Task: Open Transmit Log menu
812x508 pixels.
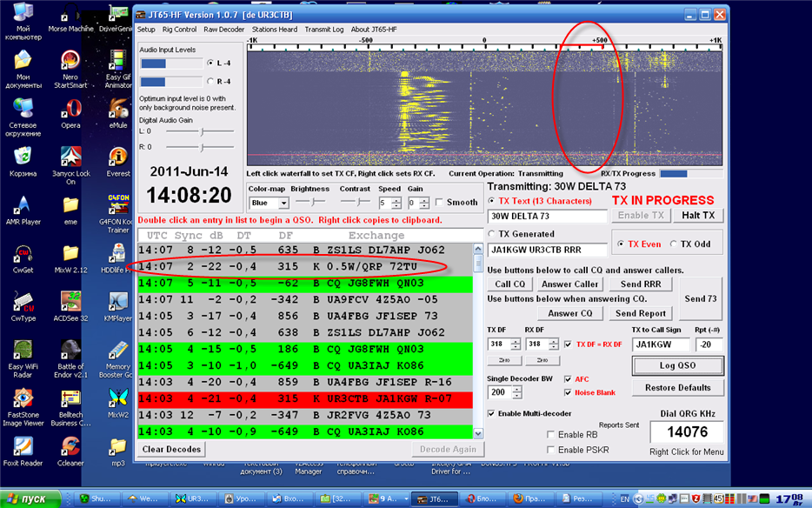Action: point(324,30)
